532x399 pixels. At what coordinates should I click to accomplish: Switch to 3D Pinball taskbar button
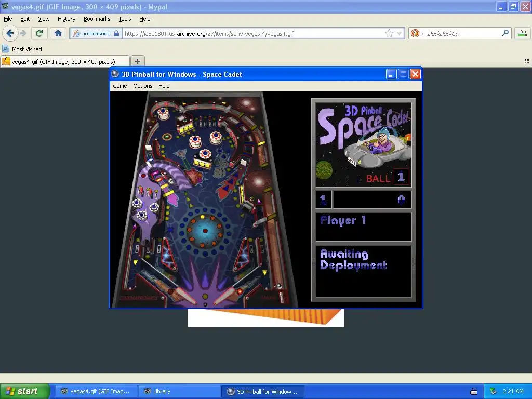click(x=263, y=391)
